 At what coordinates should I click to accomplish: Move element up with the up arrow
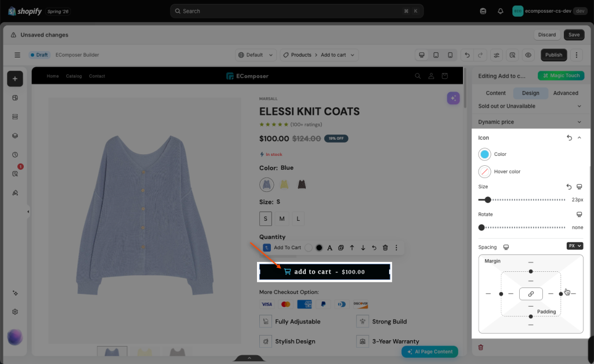(x=352, y=247)
